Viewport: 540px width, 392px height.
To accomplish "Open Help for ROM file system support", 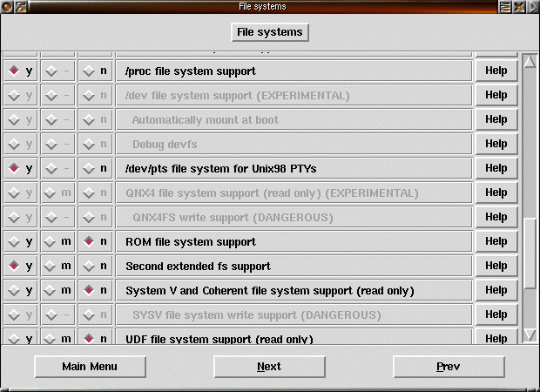I will tap(496, 241).
